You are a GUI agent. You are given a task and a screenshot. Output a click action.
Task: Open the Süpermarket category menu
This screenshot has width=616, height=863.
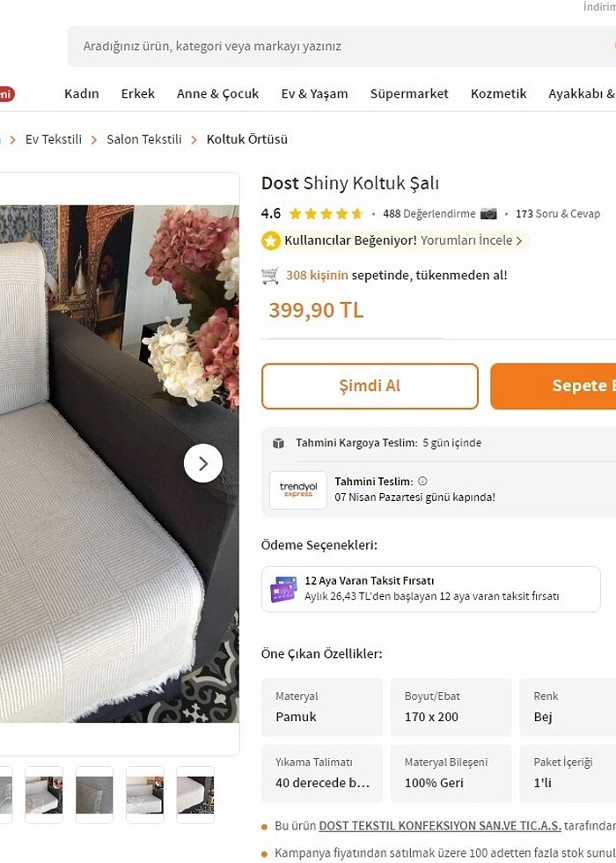(409, 93)
